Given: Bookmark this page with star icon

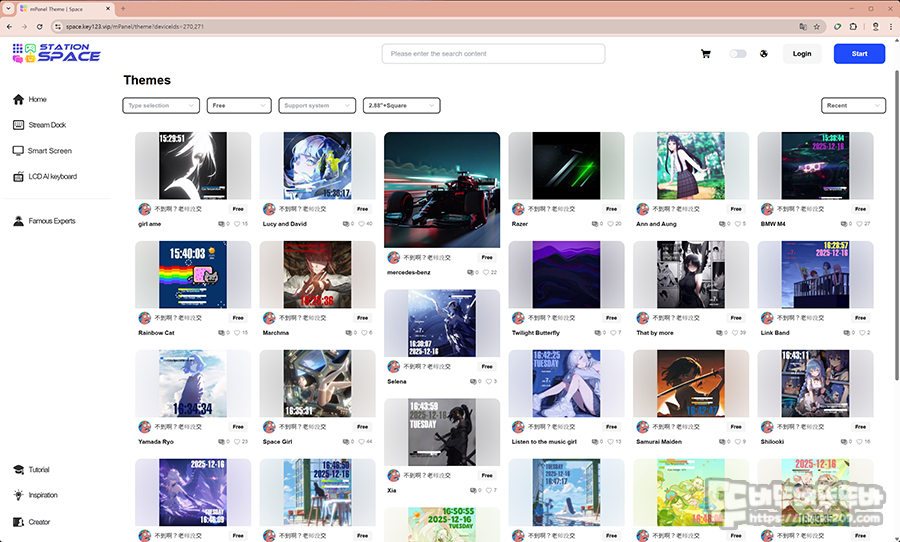Looking at the screenshot, I should [817, 26].
